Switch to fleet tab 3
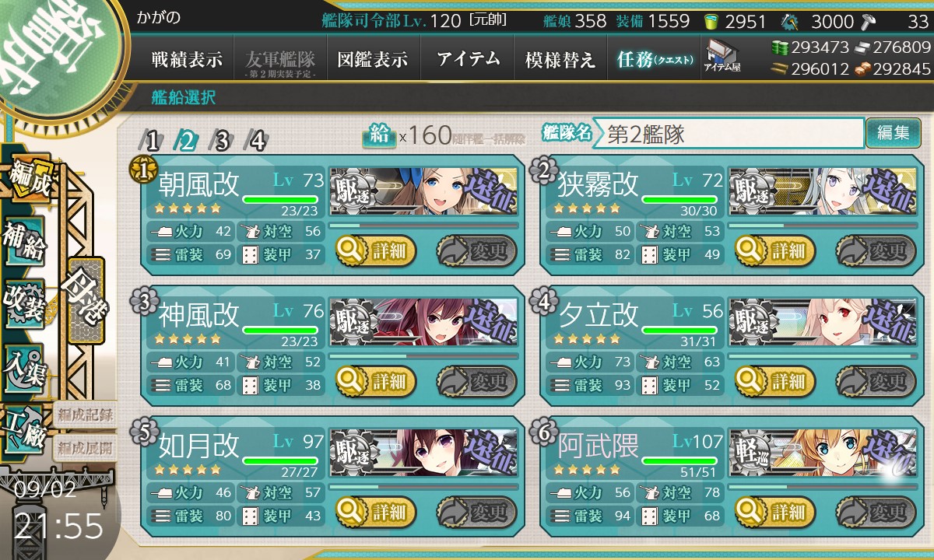The width and height of the screenshot is (934, 560). click(222, 140)
